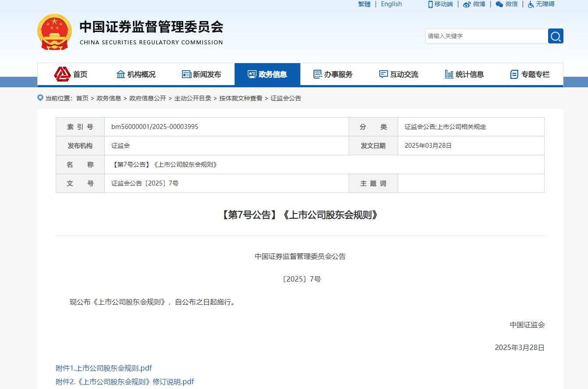
Task: Click the red home logo icon 首页
Action: (x=62, y=74)
